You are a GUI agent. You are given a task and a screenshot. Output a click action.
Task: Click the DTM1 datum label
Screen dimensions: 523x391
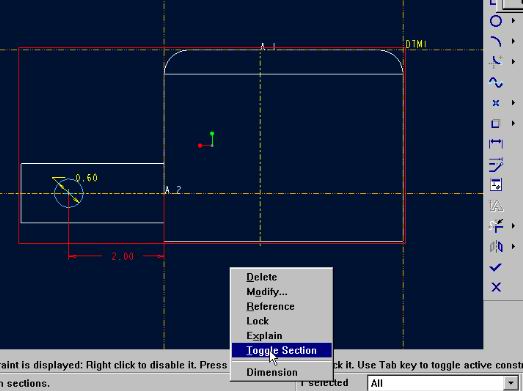(416, 44)
